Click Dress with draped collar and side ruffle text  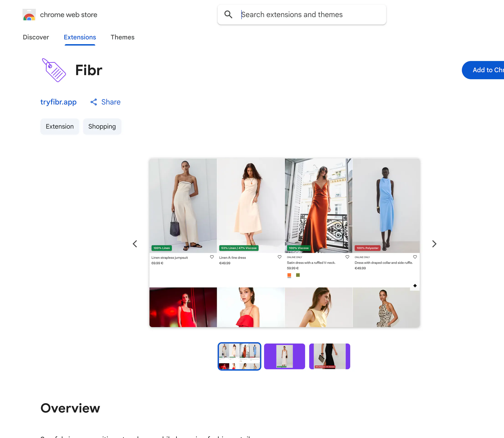point(384,263)
